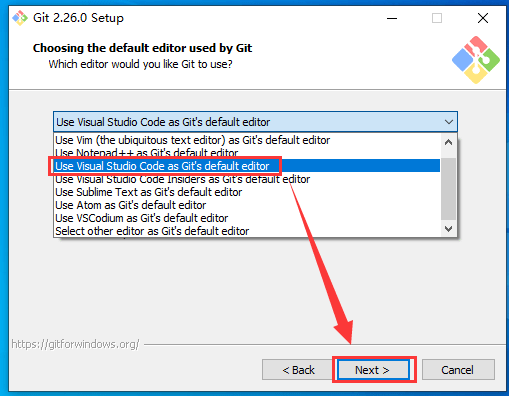Click the list scrollbar up arrow
509x396 pixels.
coord(448,142)
